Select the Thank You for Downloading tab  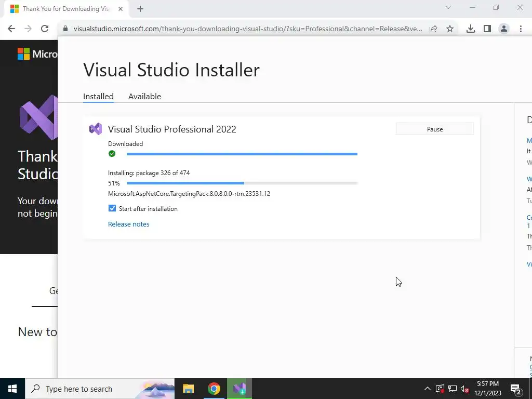pos(66,9)
